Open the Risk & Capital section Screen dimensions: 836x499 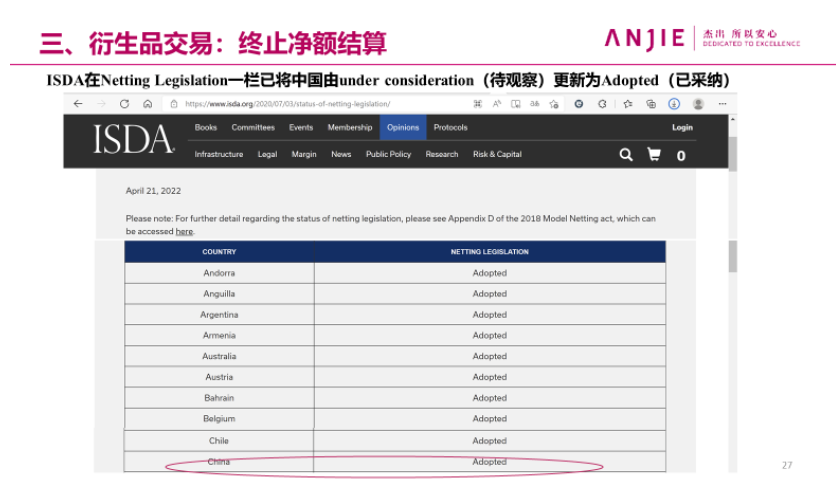(497, 155)
